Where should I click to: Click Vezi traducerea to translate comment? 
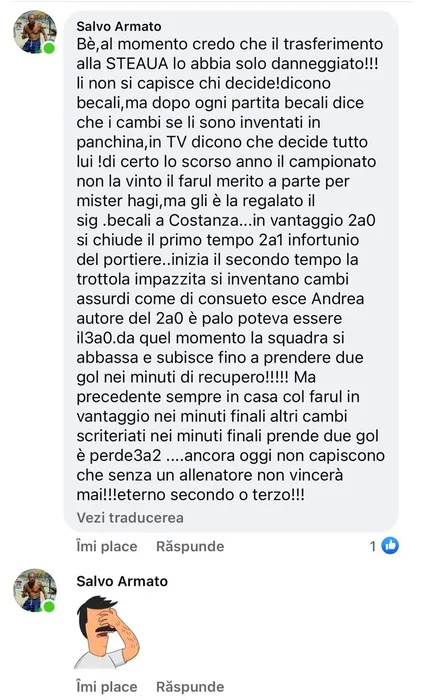point(130,517)
